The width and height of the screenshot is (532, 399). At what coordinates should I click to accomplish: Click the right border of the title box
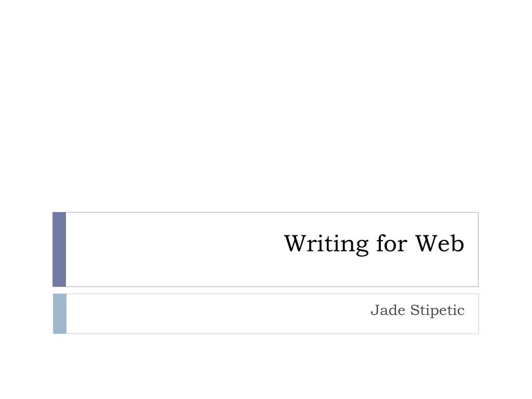[x=478, y=249]
